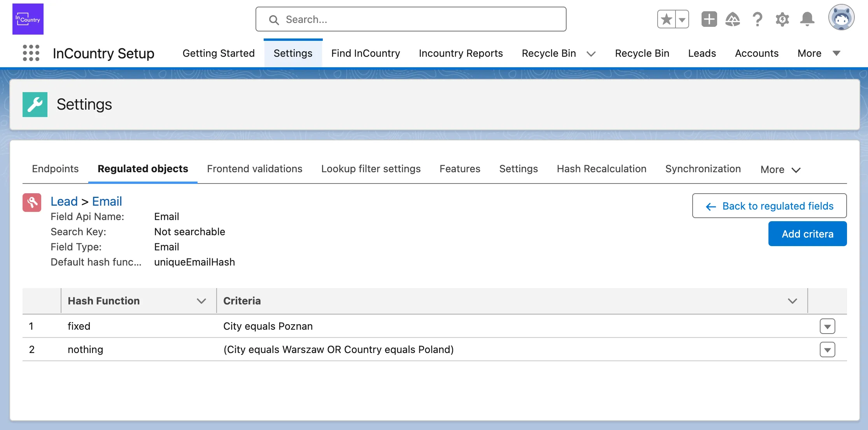Open the Hash Recalculation tab

tap(601, 169)
